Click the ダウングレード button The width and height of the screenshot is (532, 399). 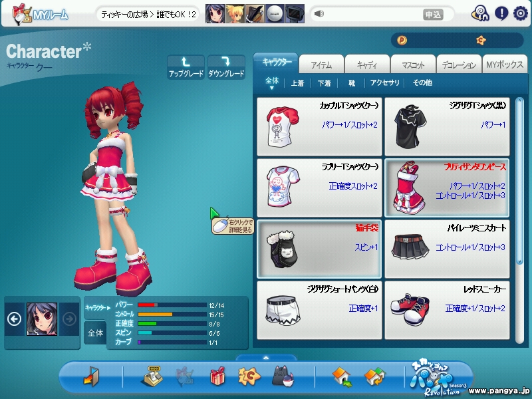coord(226,67)
